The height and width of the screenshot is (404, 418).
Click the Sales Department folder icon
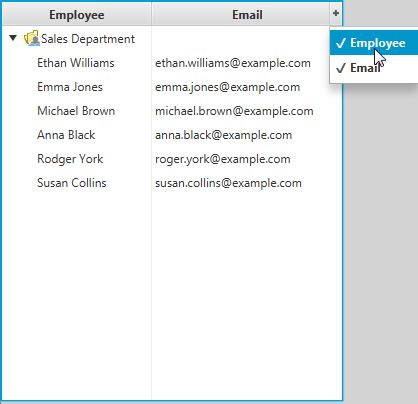tap(32, 38)
